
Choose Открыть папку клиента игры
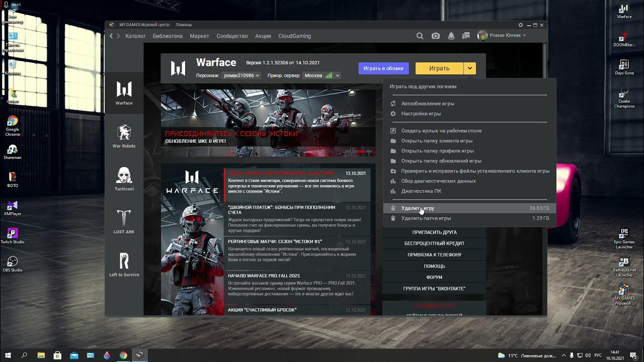(x=469, y=141)
